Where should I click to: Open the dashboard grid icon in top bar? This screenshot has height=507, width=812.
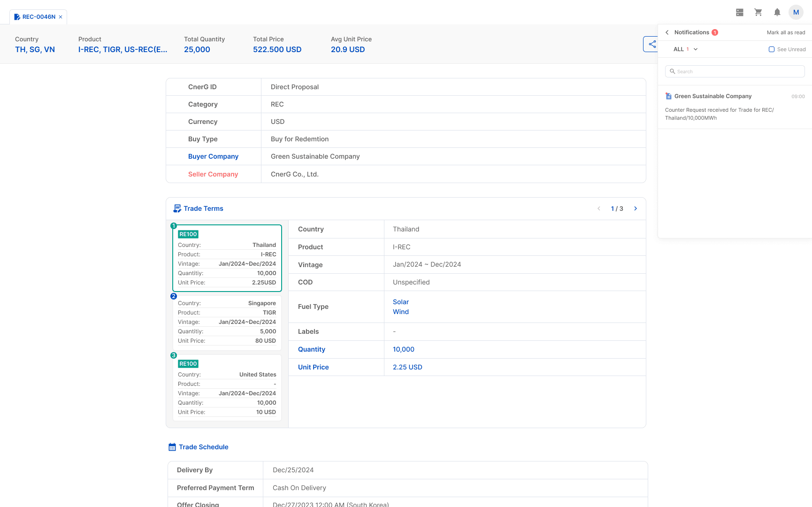(x=740, y=12)
